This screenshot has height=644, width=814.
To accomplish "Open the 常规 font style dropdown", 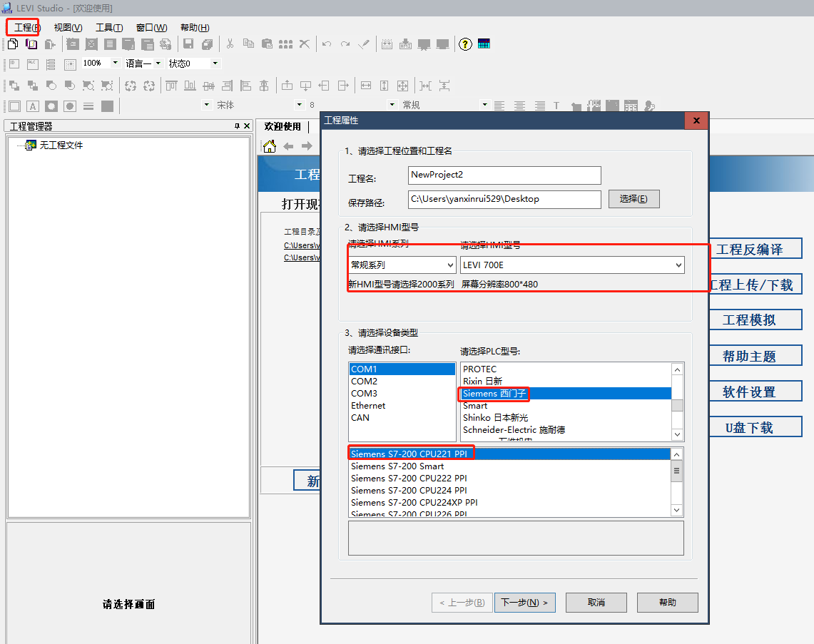I will point(485,105).
